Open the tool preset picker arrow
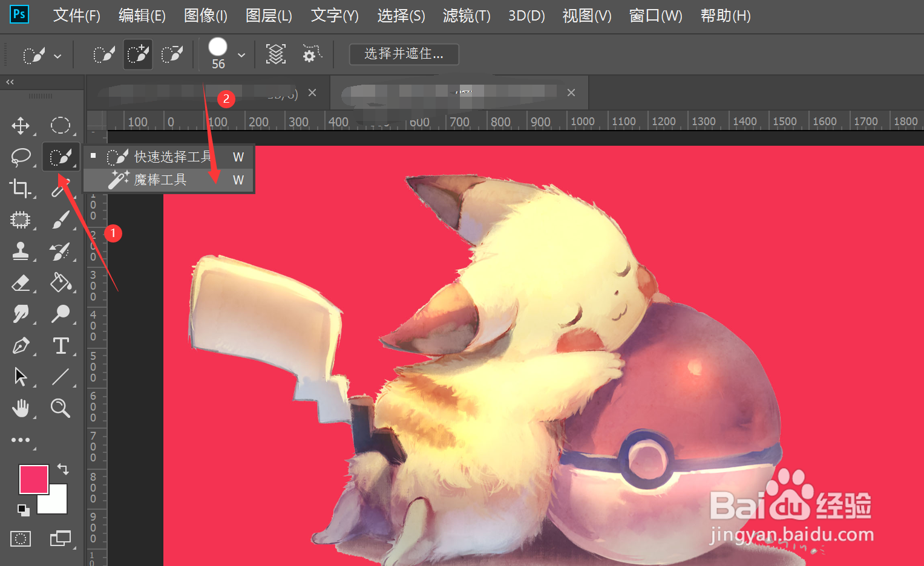This screenshot has width=924, height=566. (57, 56)
